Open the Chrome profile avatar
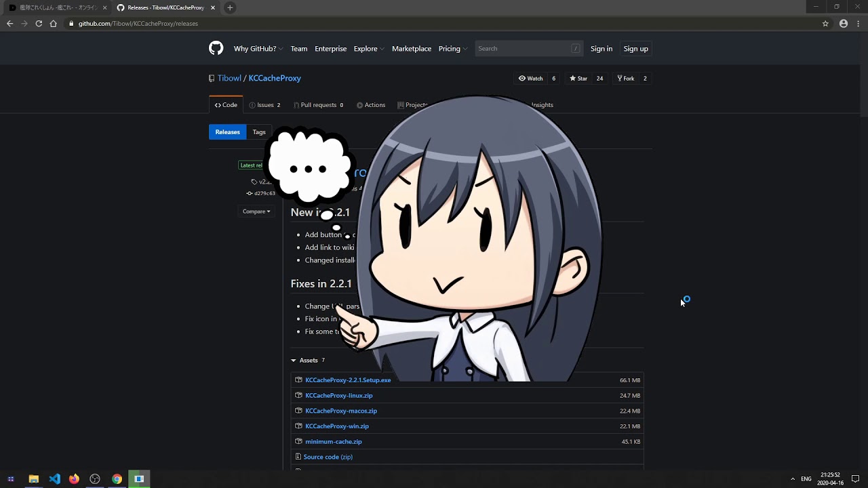The height and width of the screenshot is (488, 868). (x=844, y=23)
